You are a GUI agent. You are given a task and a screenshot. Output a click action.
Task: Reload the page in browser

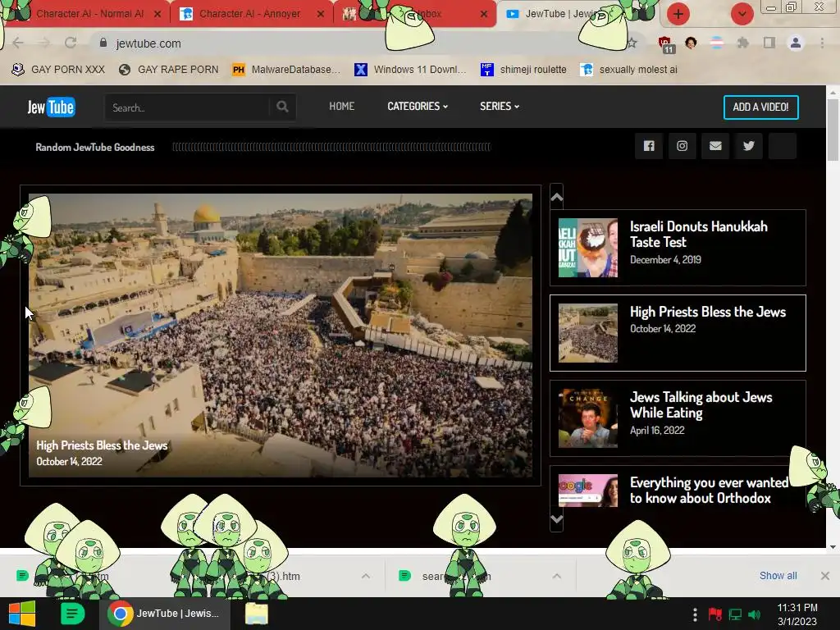[71, 43]
